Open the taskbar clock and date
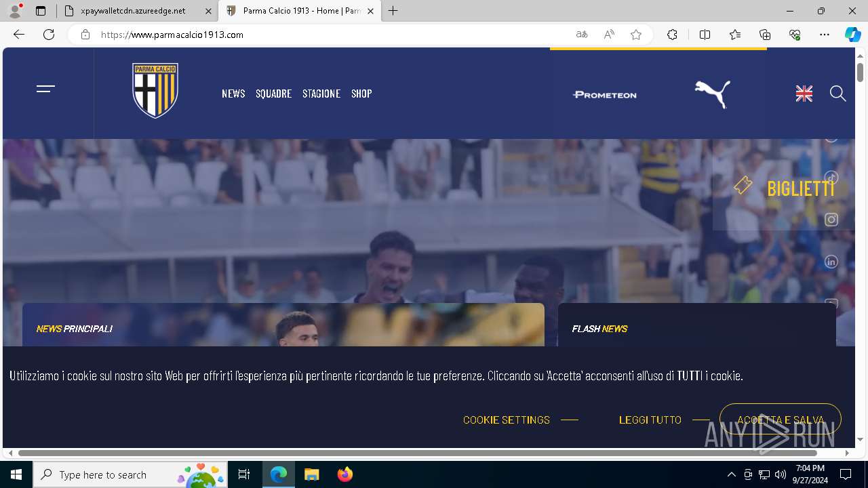This screenshot has width=868, height=488. pos(810,474)
